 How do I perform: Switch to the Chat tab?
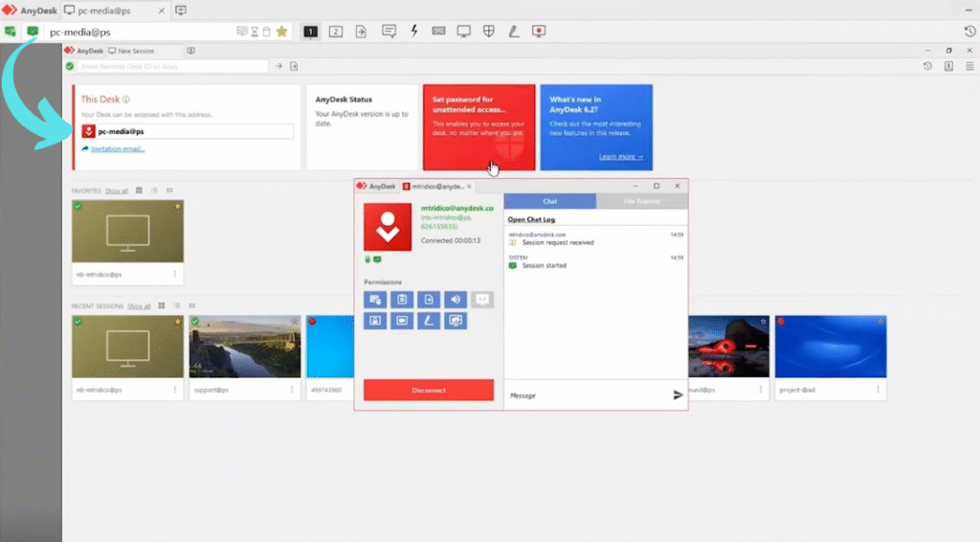(x=550, y=201)
